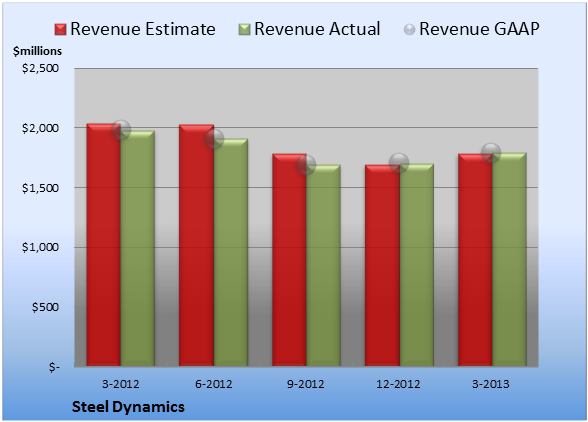Image resolution: width=588 pixels, height=422 pixels.
Task: Click the GAAP marker above 9-2012
Action: (306, 165)
